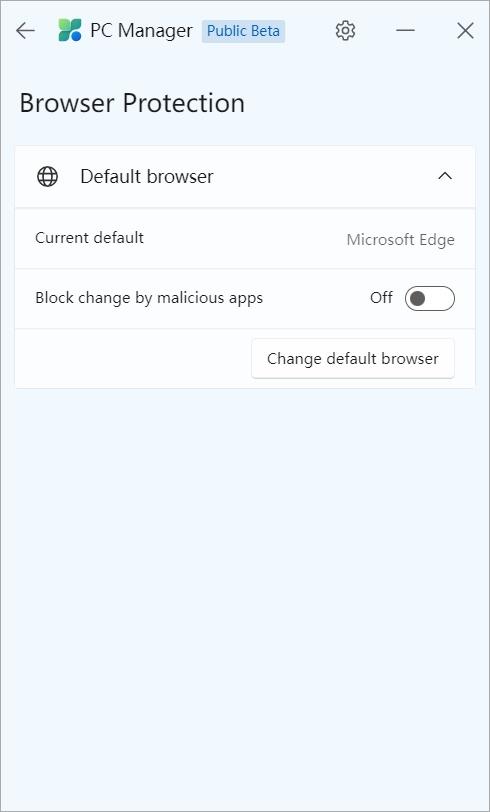Enable Block change by malicious apps toggle

[x=429, y=299]
